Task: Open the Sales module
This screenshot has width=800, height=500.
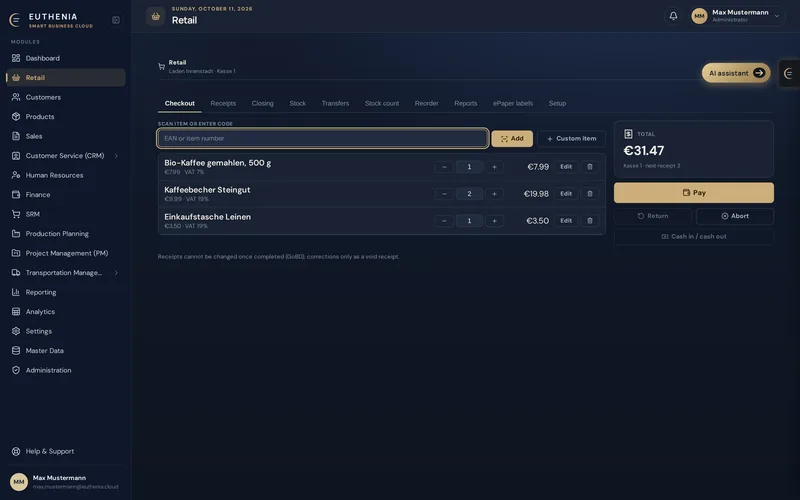Action: click(x=65, y=136)
